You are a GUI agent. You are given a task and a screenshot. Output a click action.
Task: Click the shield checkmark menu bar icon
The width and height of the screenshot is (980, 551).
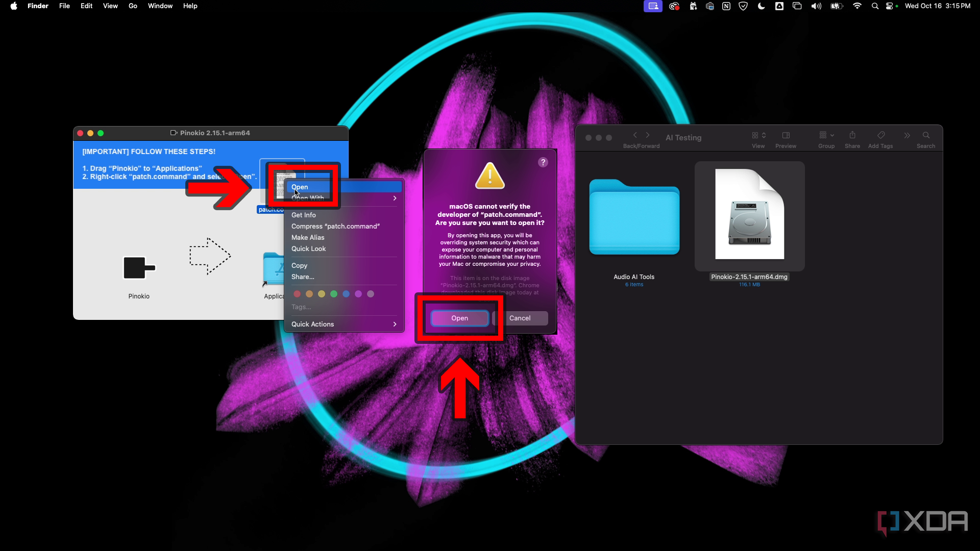tap(743, 6)
